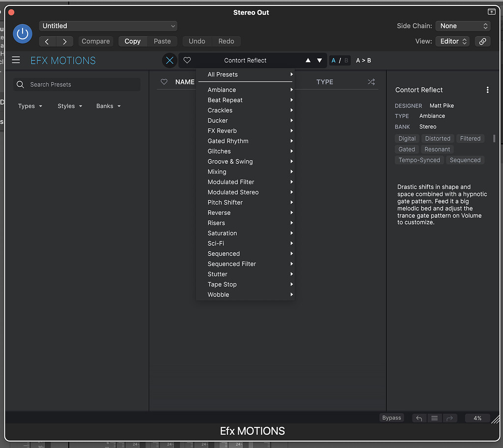Screen dimensions: 503x448
Task: Open the history list icon in bottom bar
Action: click(x=434, y=418)
